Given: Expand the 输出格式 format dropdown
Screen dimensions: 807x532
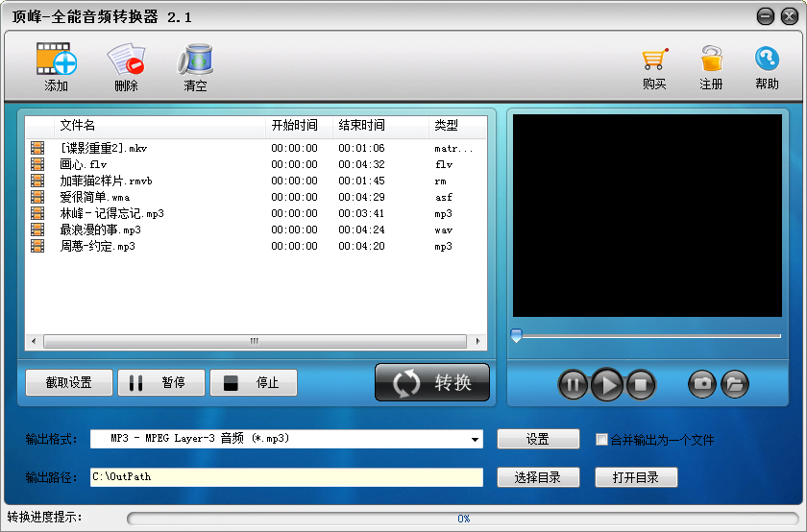Looking at the screenshot, I should point(476,440).
